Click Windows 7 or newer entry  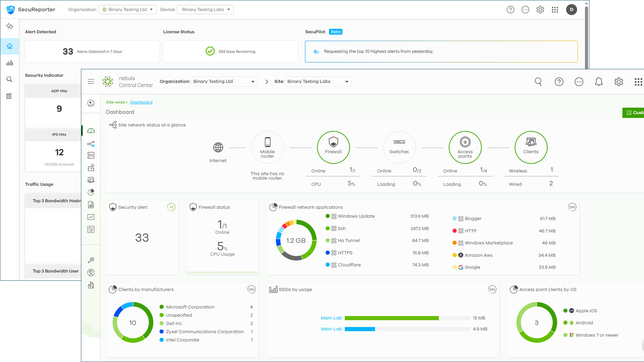click(x=591, y=335)
